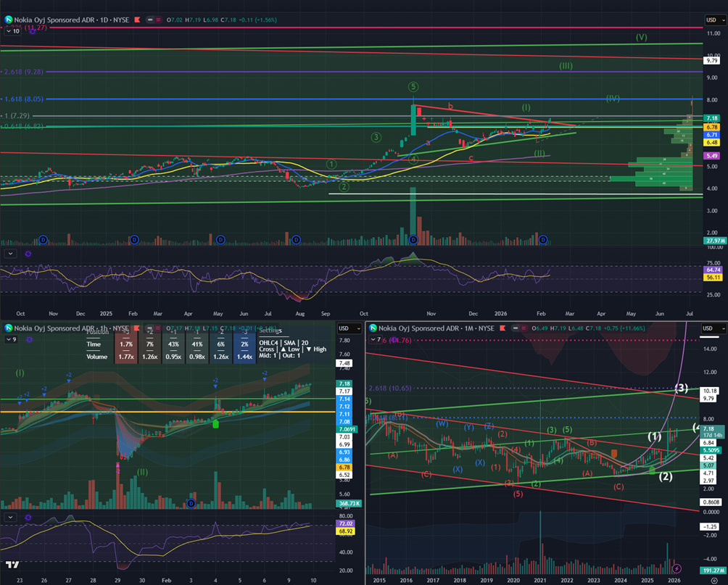728x585 pixels.
Task: Click the purple indicator icon on the daily chart
Action: pos(31,30)
